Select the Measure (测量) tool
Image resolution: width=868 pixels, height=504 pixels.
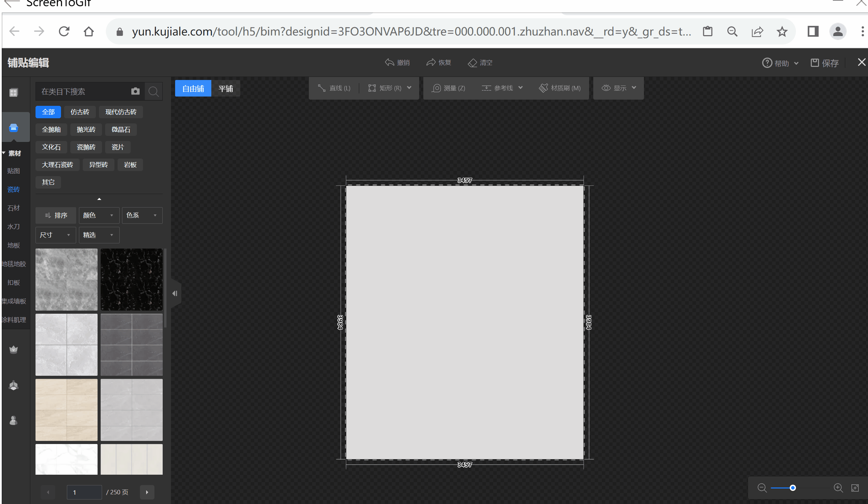[448, 88]
